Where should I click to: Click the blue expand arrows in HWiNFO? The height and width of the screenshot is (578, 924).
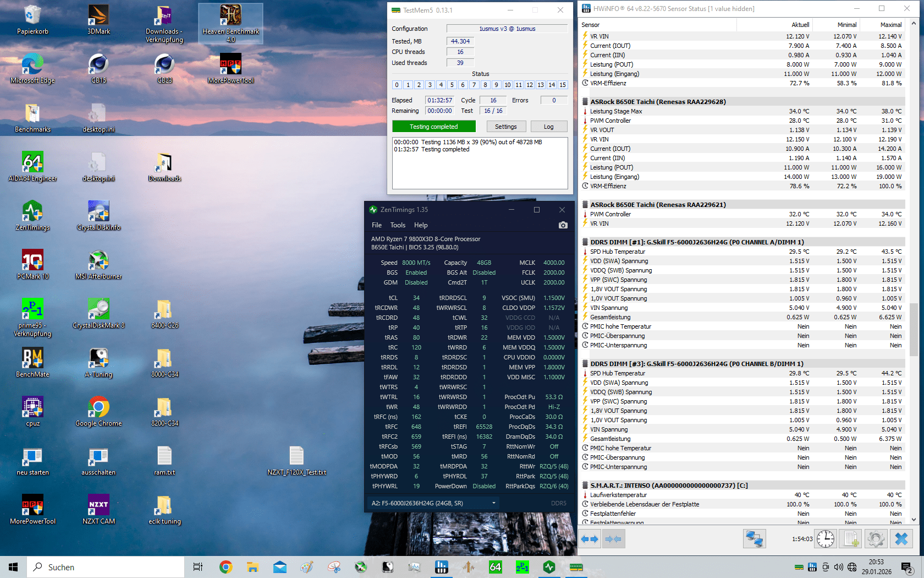tap(590, 539)
